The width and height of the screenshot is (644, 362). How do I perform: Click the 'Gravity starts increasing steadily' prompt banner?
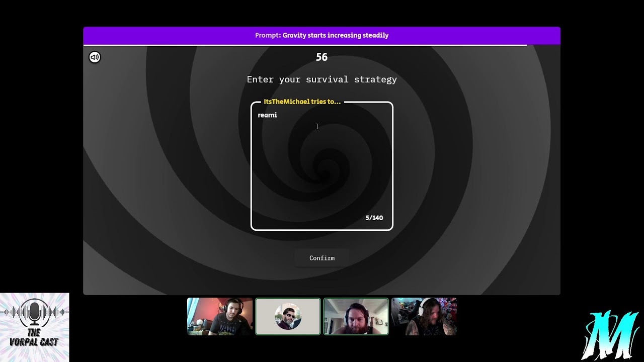(322, 35)
